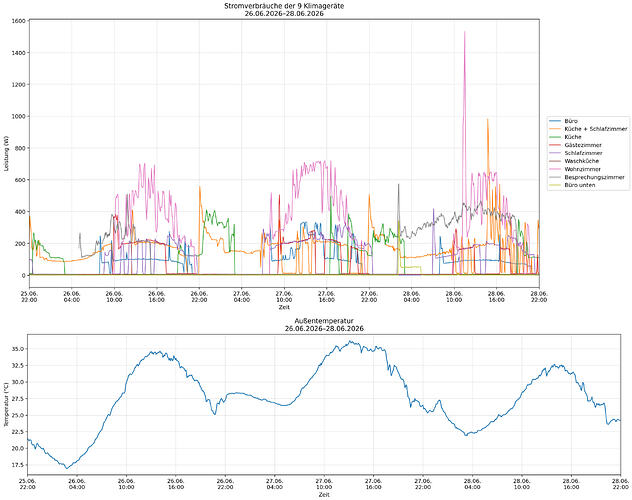Click the Büro legend entry
The width and height of the screenshot is (632, 500).
563,121
